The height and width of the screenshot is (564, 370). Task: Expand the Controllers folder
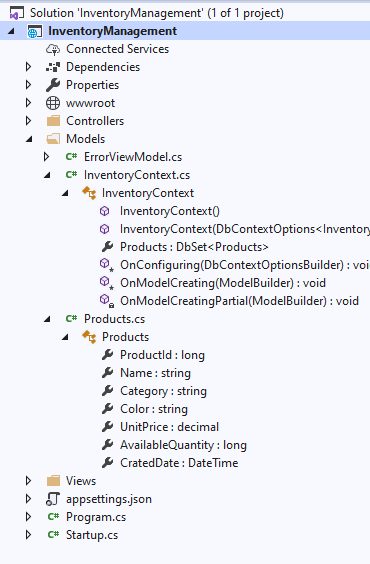point(28,121)
